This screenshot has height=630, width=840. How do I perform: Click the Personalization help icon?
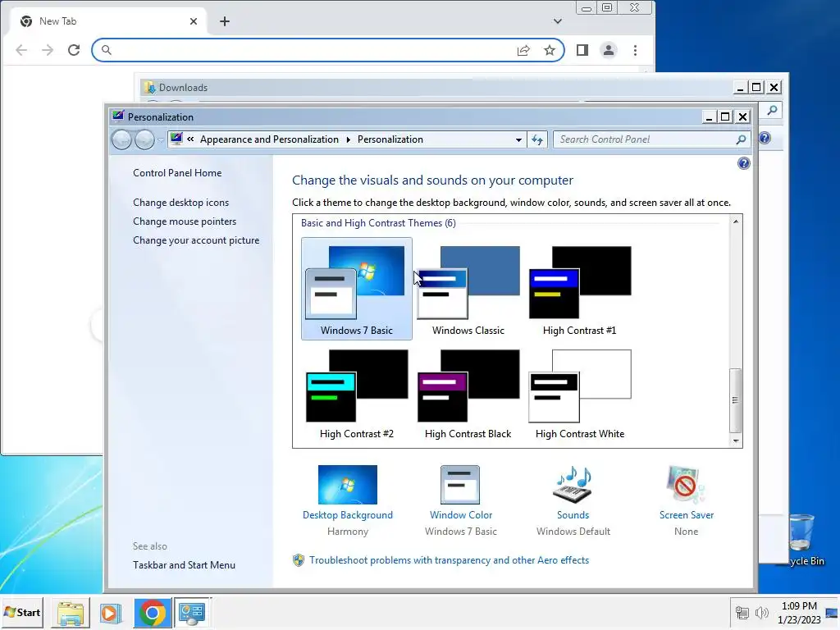pyautogui.click(x=743, y=163)
